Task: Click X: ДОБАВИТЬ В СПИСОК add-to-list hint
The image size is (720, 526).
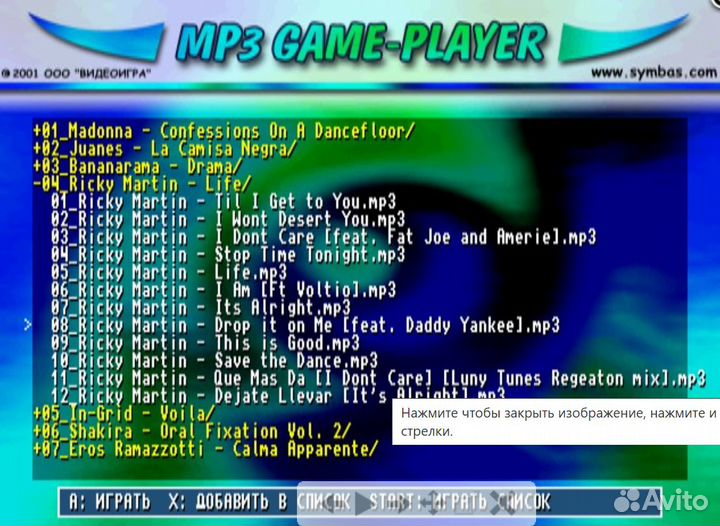Action: point(259,502)
